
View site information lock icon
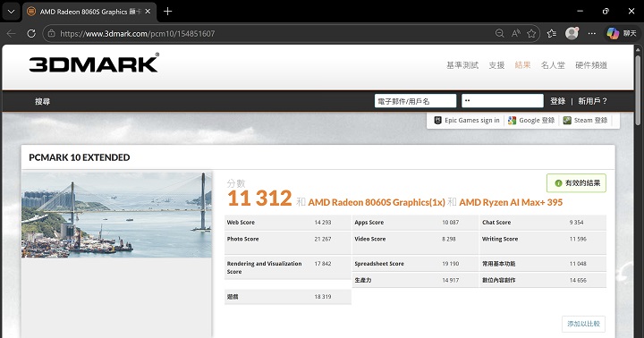51,34
